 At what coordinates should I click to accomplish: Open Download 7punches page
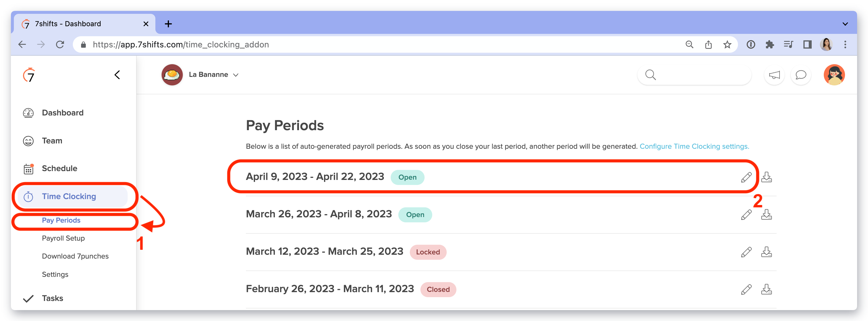[75, 256]
